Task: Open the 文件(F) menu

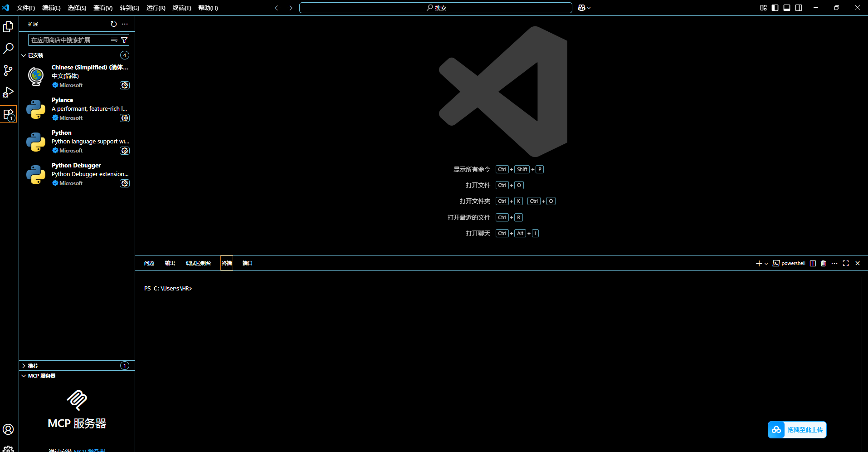Action: pyautogui.click(x=26, y=8)
